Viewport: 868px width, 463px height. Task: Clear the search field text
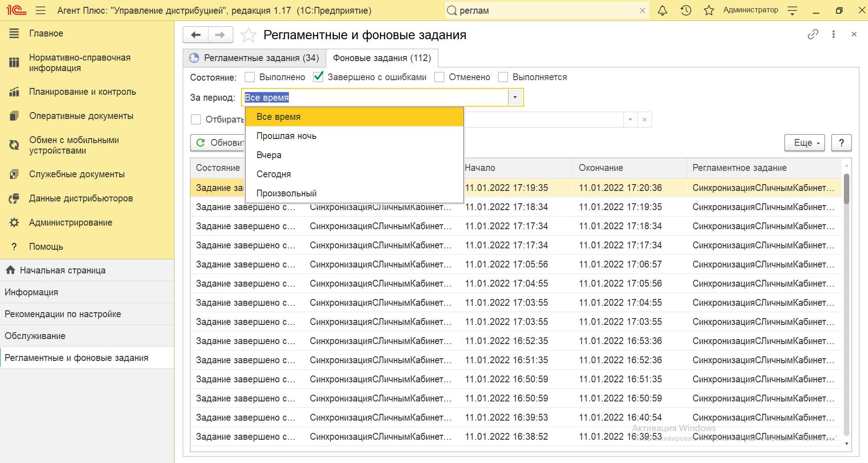coord(642,10)
